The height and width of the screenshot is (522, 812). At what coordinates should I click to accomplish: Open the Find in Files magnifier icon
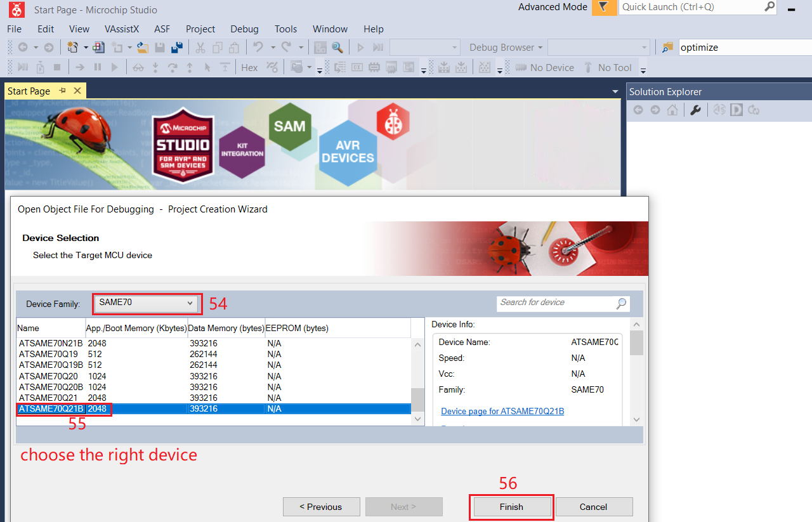(337, 48)
